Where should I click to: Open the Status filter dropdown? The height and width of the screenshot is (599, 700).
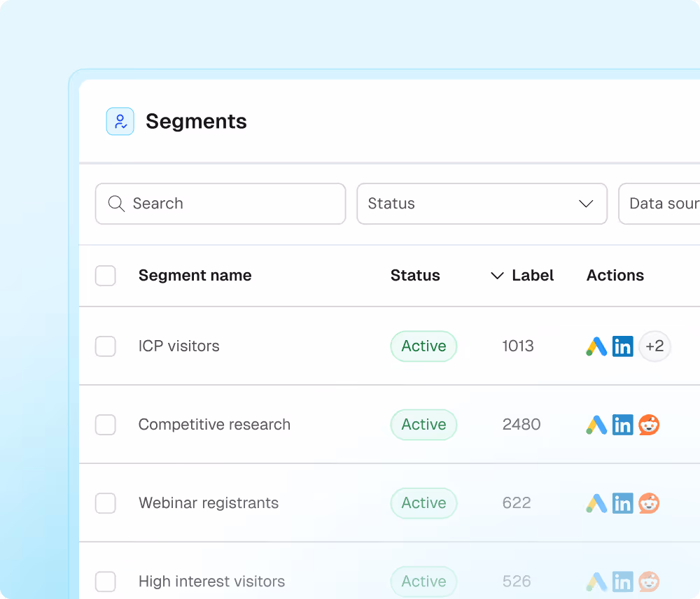click(x=482, y=204)
